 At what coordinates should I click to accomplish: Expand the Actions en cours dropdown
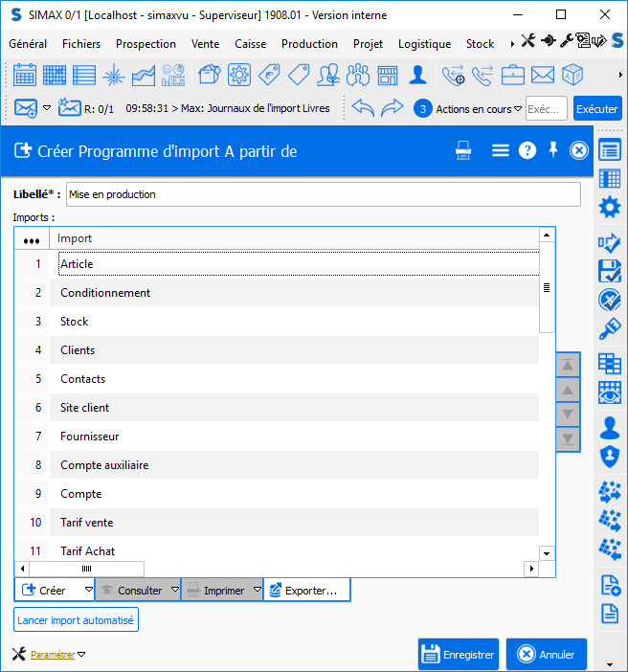click(x=518, y=109)
